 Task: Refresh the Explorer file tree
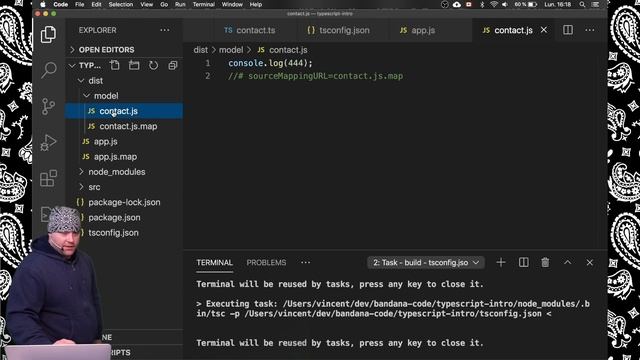point(153,65)
